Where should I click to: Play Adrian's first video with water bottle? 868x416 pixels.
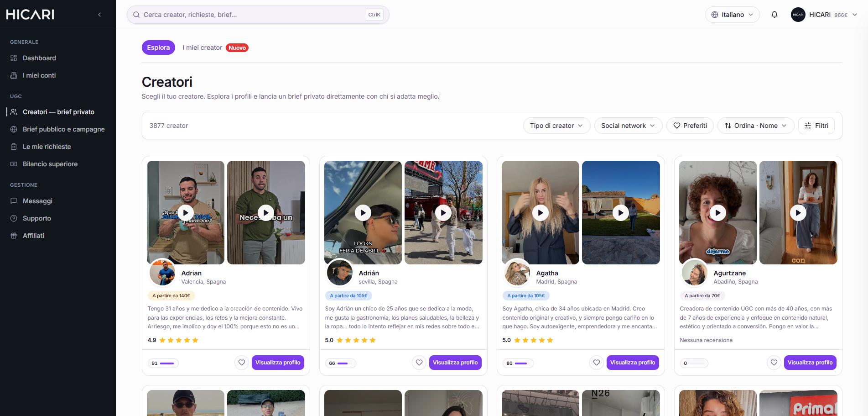pos(186,212)
